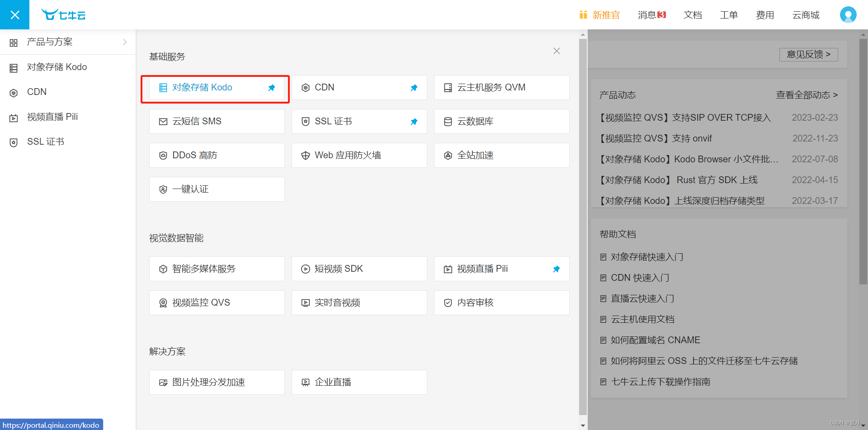868x430 pixels.
Task: Click the 产品与方案 grid icon in sidebar
Action: [x=14, y=43]
